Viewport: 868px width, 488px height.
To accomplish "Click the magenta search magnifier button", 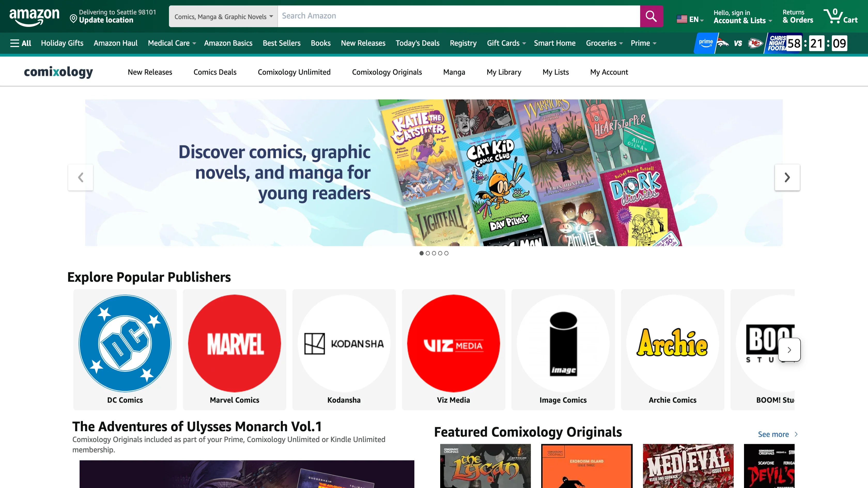I will [651, 16].
